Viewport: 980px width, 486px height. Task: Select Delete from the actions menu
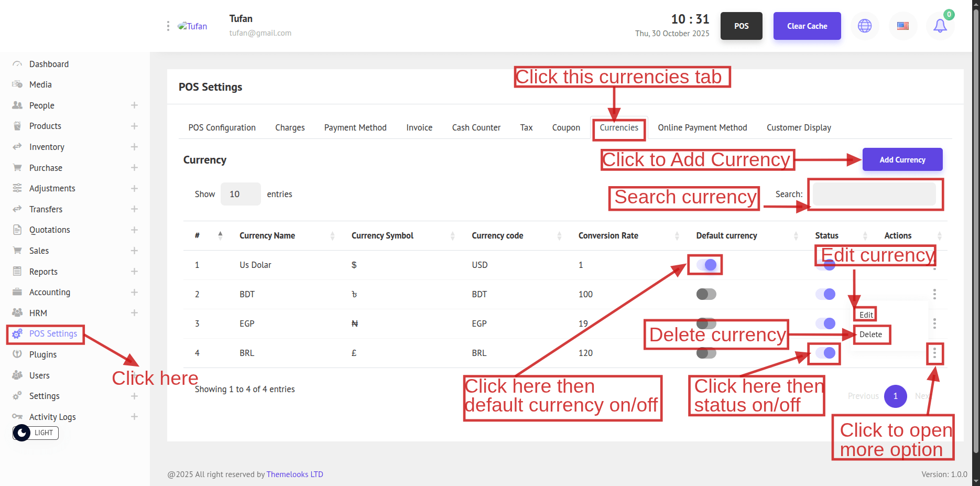[870, 334]
